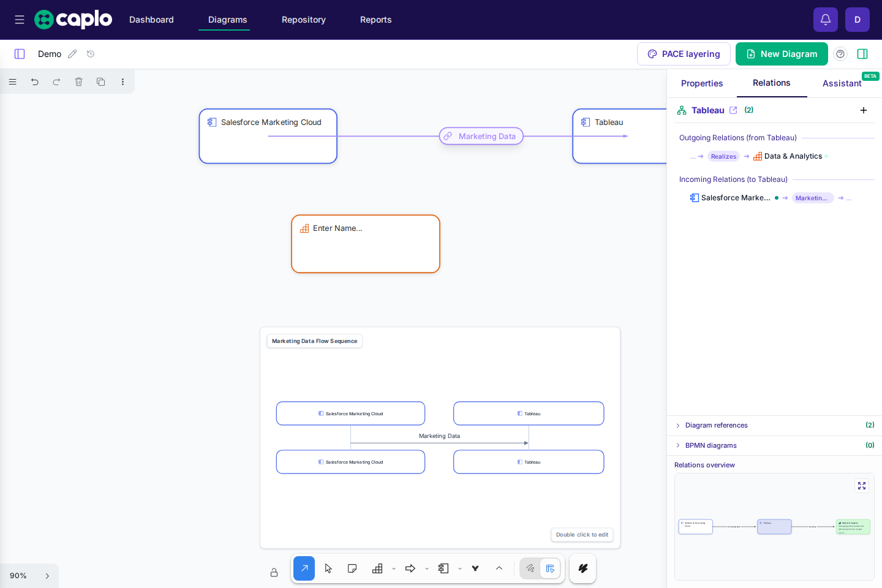Select the merge branch tool icon
The width and height of the screenshot is (882, 588).
(475, 568)
